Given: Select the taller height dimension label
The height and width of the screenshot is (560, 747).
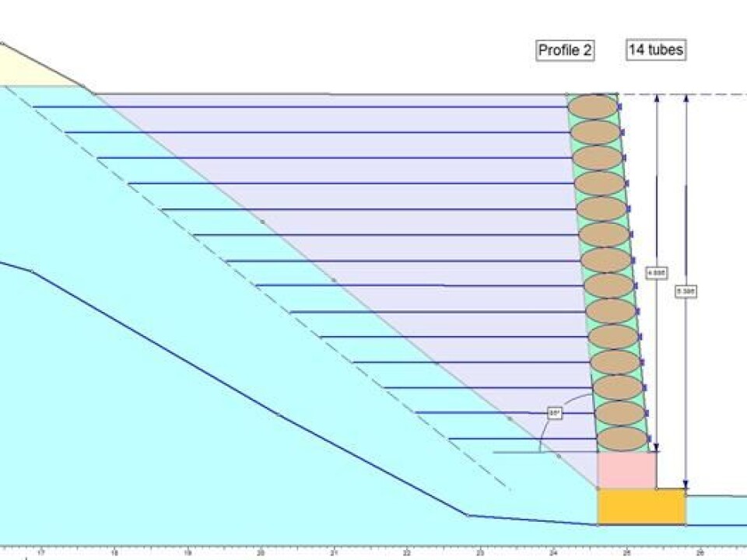Looking at the screenshot, I should tap(686, 292).
